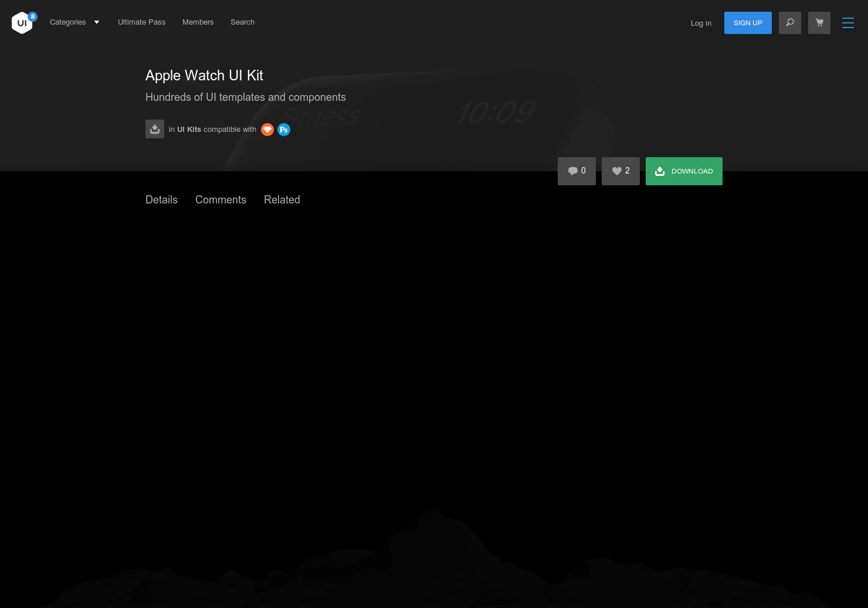Viewport: 868px width, 608px height.
Task: Click the comment bubble icon showing 0
Action: pyautogui.click(x=577, y=171)
